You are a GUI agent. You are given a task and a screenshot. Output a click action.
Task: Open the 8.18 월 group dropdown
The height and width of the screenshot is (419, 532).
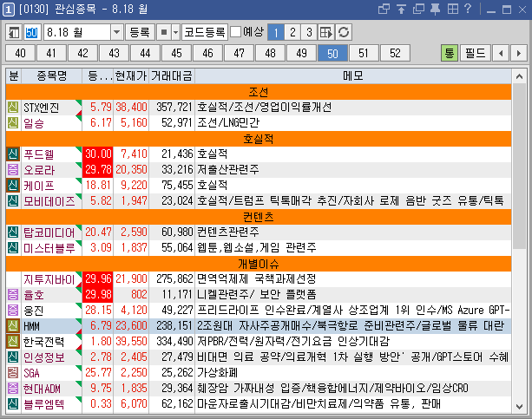coord(116,32)
